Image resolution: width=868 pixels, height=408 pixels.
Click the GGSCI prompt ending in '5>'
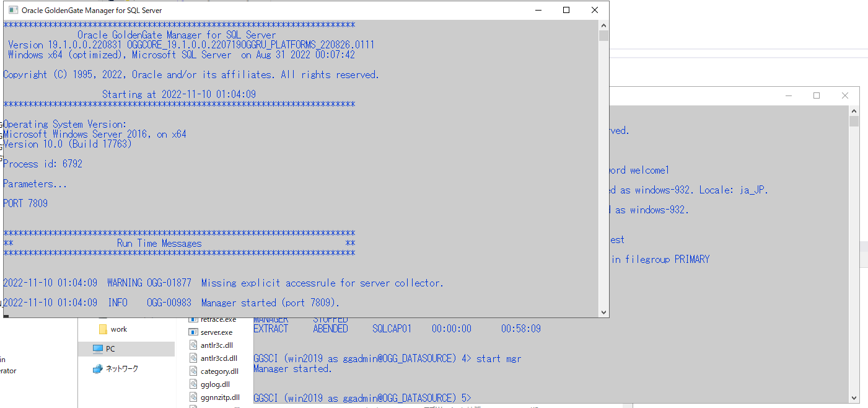(x=362, y=397)
